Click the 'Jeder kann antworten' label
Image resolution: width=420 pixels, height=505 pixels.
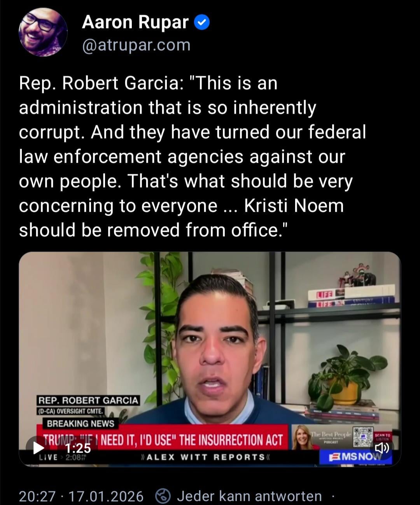tap(249, 496)
